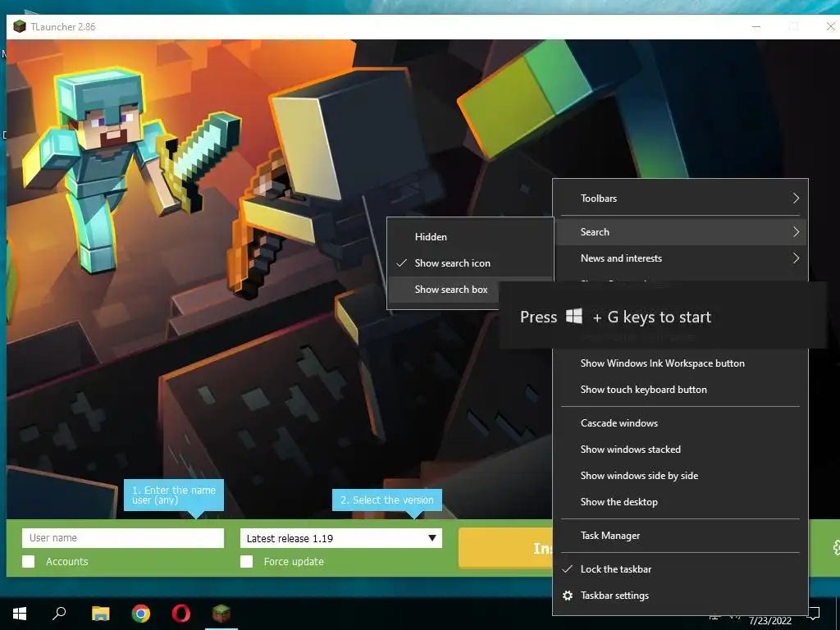Open TLauncher settings gear at right edge

[x=836, y=547]
